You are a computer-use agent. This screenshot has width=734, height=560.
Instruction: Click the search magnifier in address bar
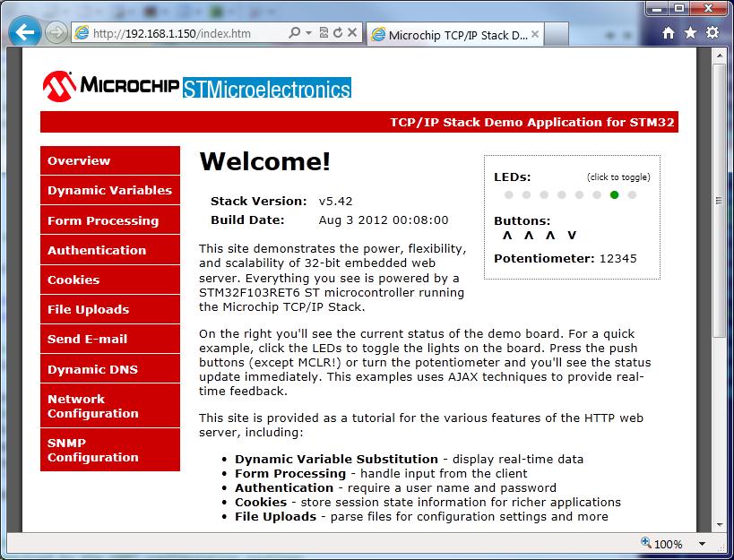click(x=294, y=33)
